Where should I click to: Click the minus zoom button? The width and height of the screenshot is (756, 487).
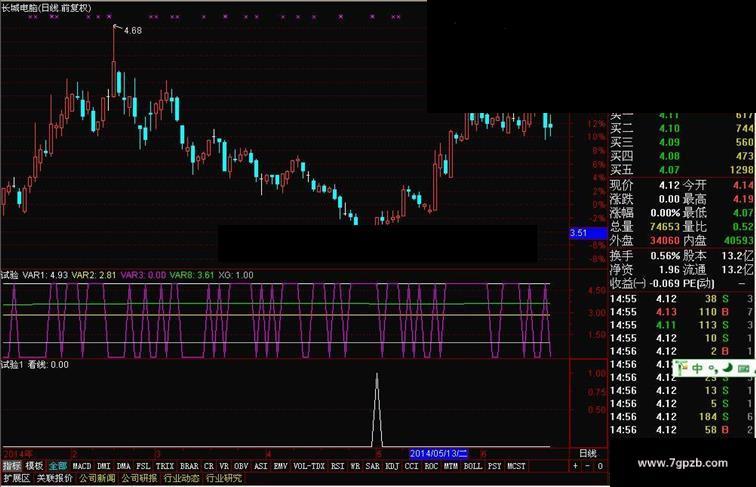pos(587,466)
